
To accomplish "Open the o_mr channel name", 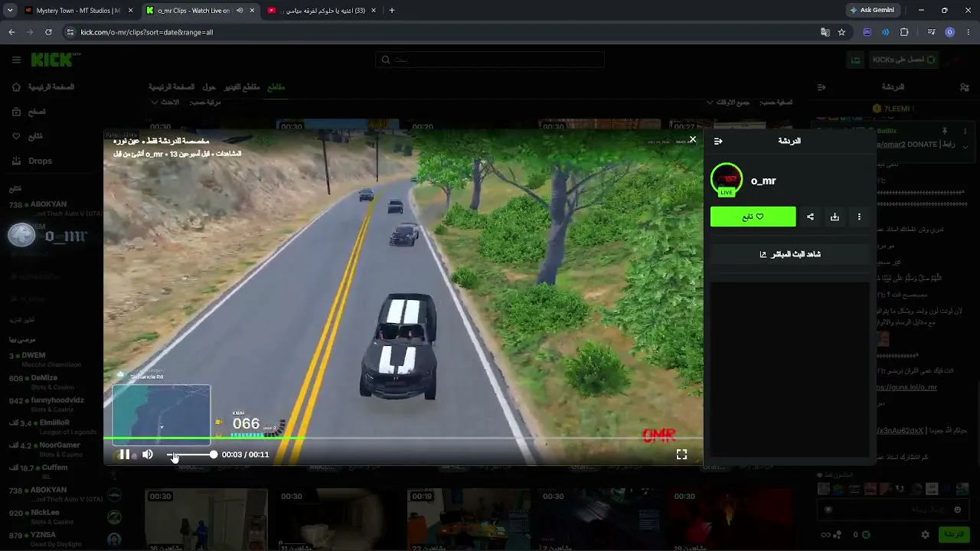I will pos(763,181).
